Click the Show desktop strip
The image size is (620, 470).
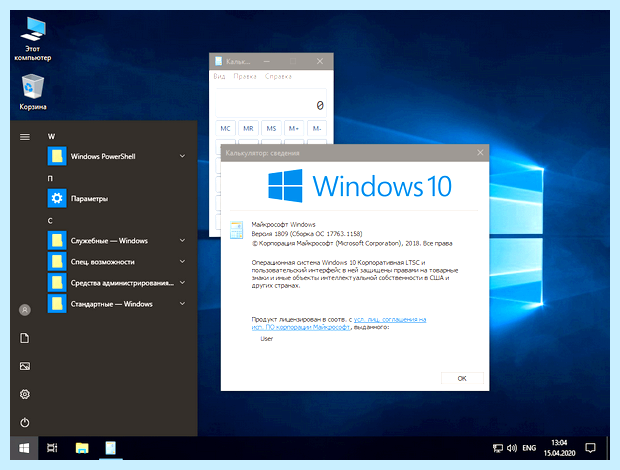pyautogui.click(x=608, y=448)
